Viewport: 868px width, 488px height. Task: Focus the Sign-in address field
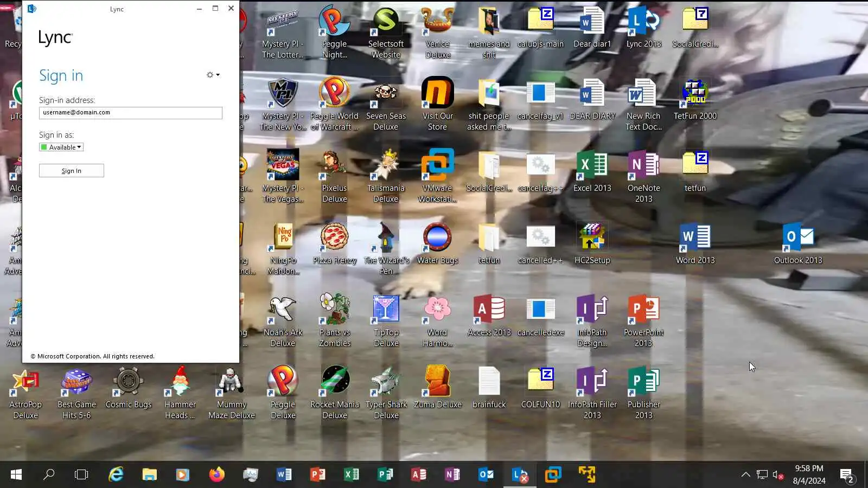(x=131, y=113)
